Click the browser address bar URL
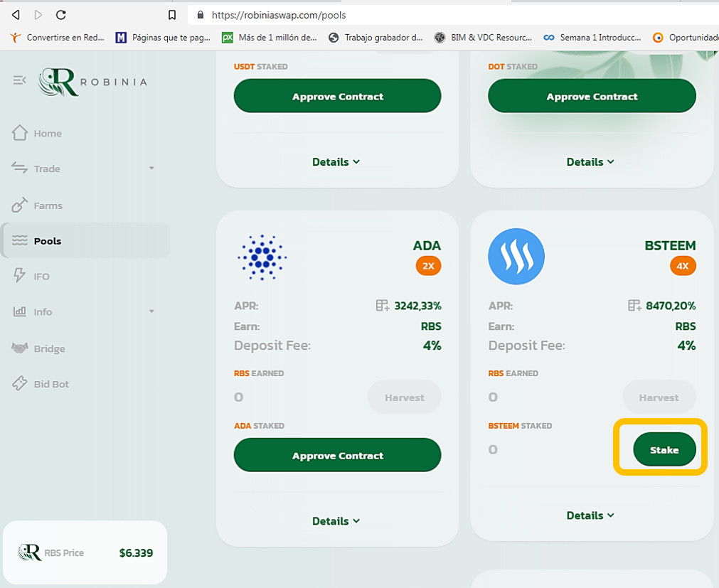Image resolution: width=719 pixels, height=588 pixels. pos(279,15)
